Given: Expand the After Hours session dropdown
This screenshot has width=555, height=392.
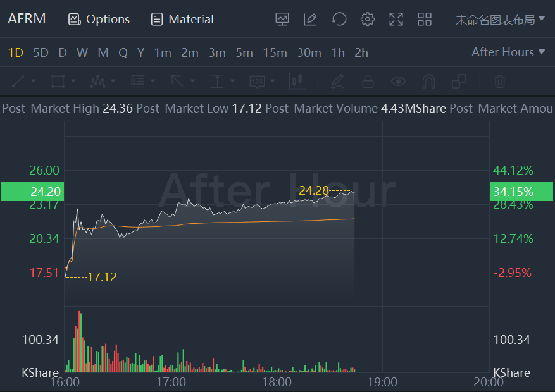Looking at the screenshot, I should 508,52.
